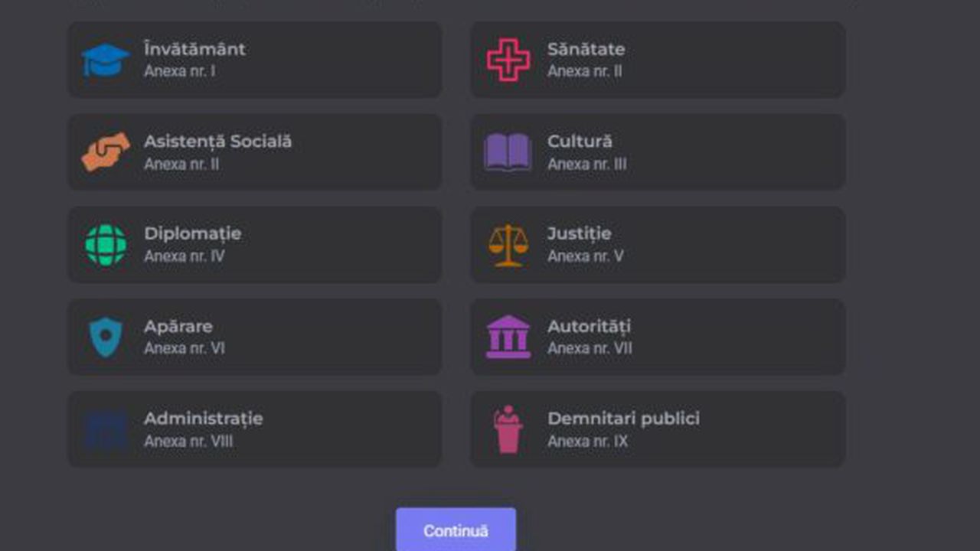
Task: Click the blue graduation cap icon
Action: pyautogui.click(x=106, y=60)
